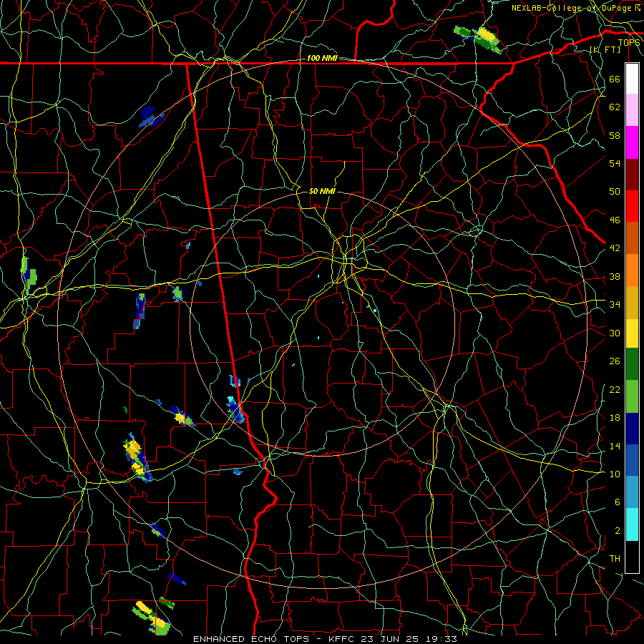The width and height of the screenshot is (644, 644).
Task: Click the legend value 18
Action: (615, 418)
